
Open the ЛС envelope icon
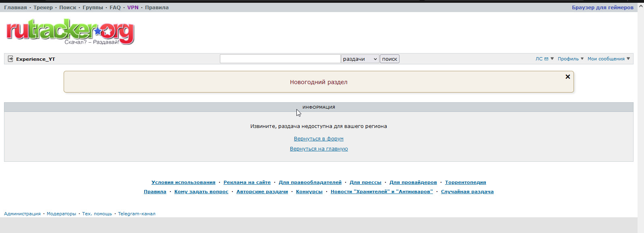click(546, 59)
